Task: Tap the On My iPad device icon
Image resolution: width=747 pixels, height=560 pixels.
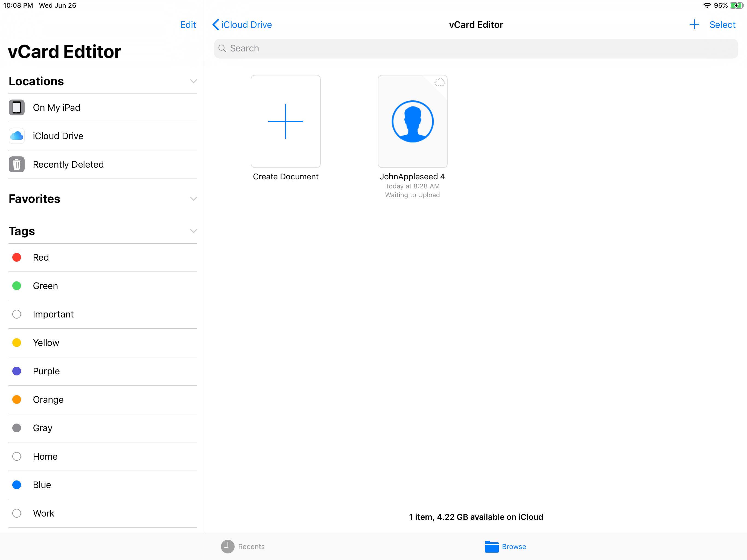Action: pos(17,107)
